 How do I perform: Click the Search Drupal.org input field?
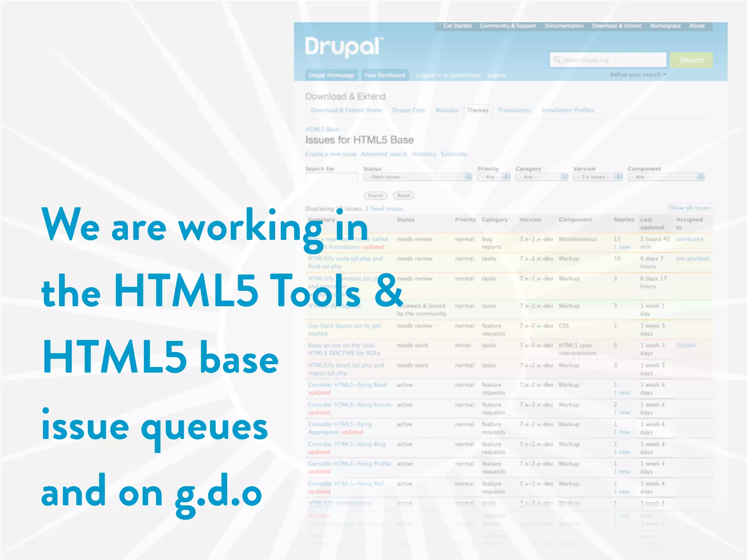608,60
